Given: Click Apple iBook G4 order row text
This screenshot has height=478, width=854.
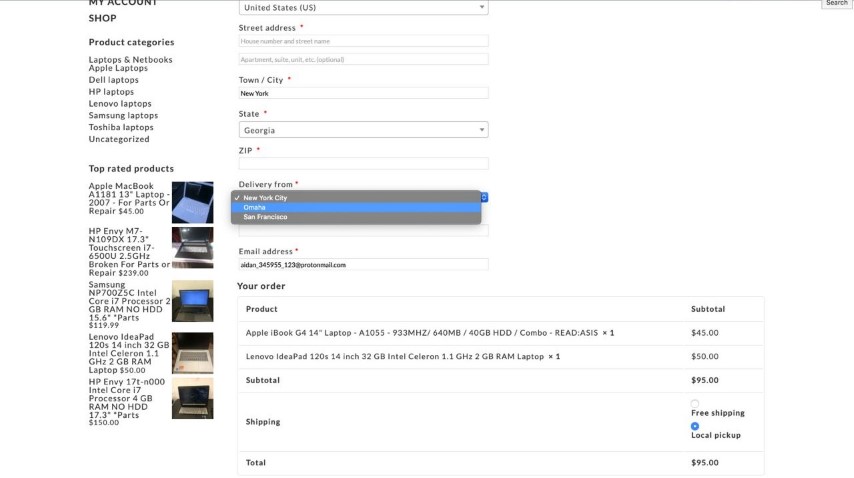Looking at the screenshot, I should 422,333.
